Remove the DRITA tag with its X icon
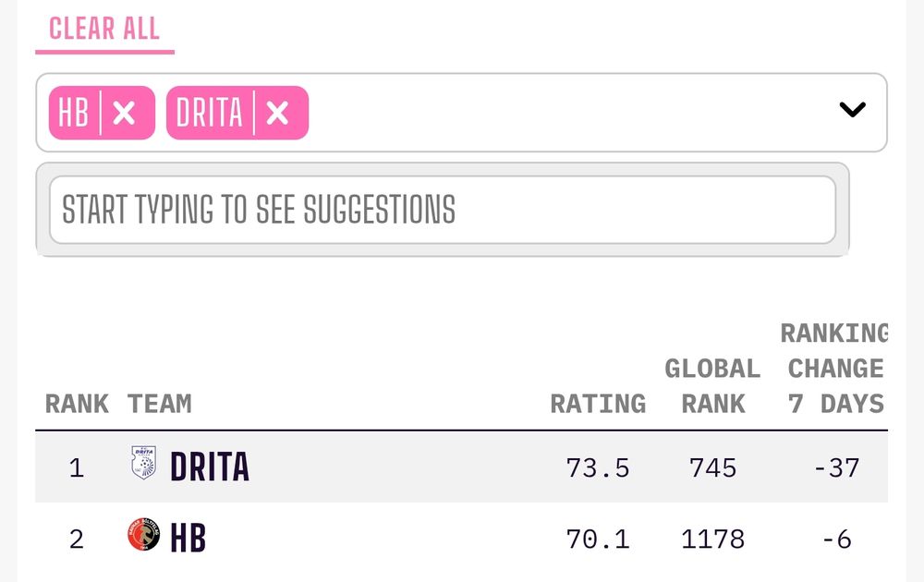924x582 pixels. pyautogui.click(x=277, y=113)
